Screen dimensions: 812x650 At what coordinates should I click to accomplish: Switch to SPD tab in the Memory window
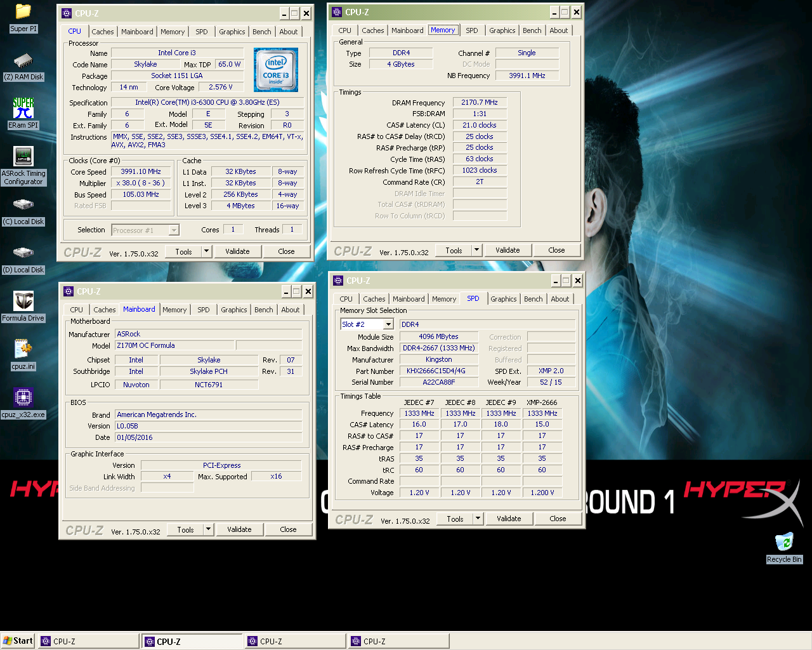(x=472, y=30)
